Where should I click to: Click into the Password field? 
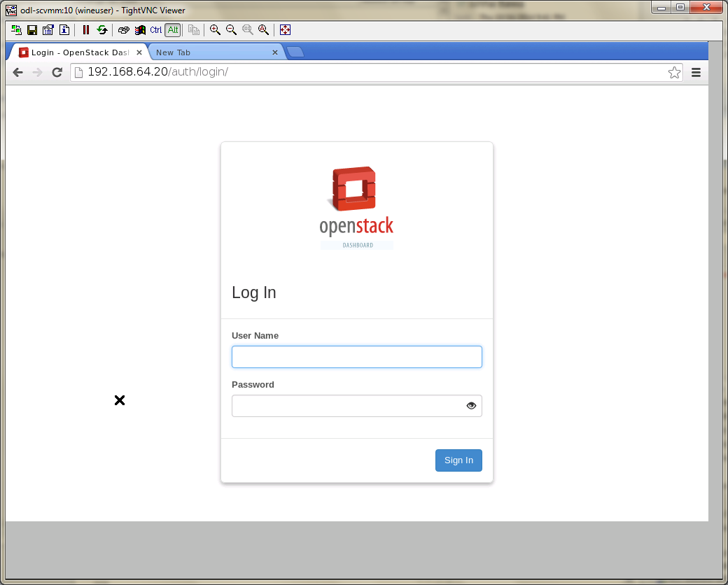coord(356,407)
